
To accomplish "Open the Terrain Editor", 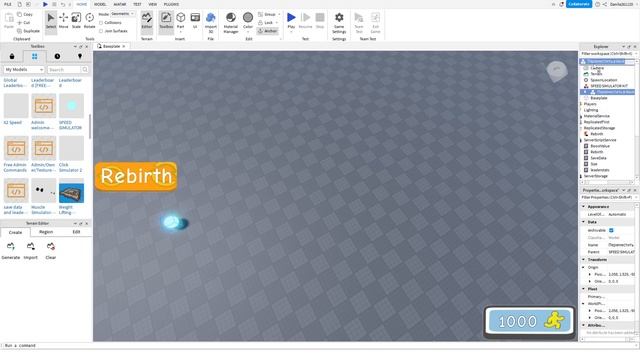I will (147, 20).
